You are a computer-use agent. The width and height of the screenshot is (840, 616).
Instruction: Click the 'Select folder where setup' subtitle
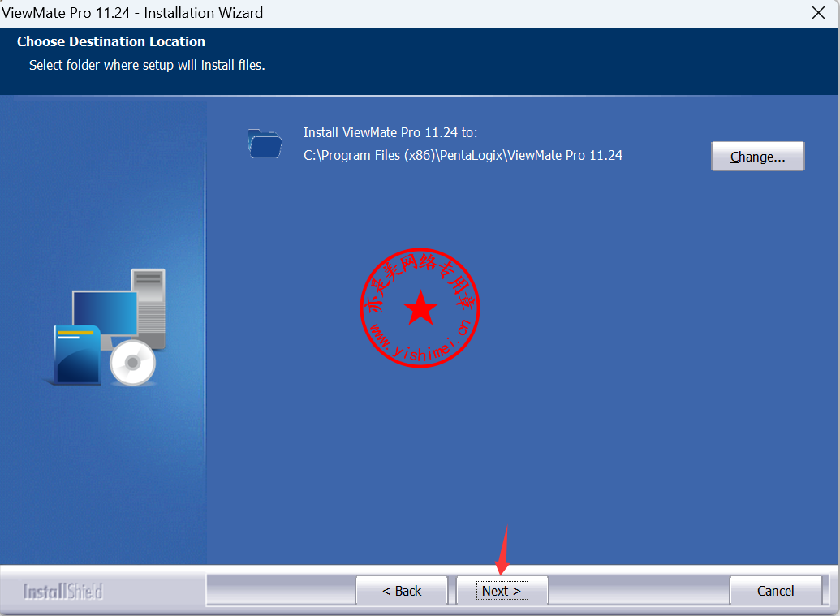coord(147,65)
